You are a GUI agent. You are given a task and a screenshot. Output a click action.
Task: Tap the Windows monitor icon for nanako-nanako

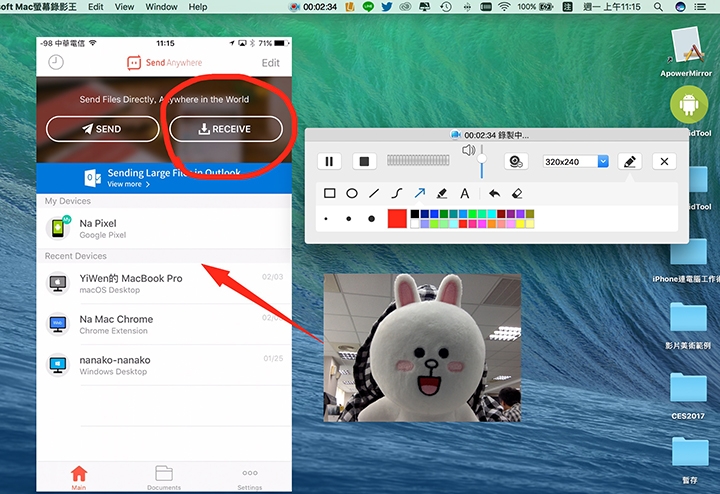[x=58, y=365]
